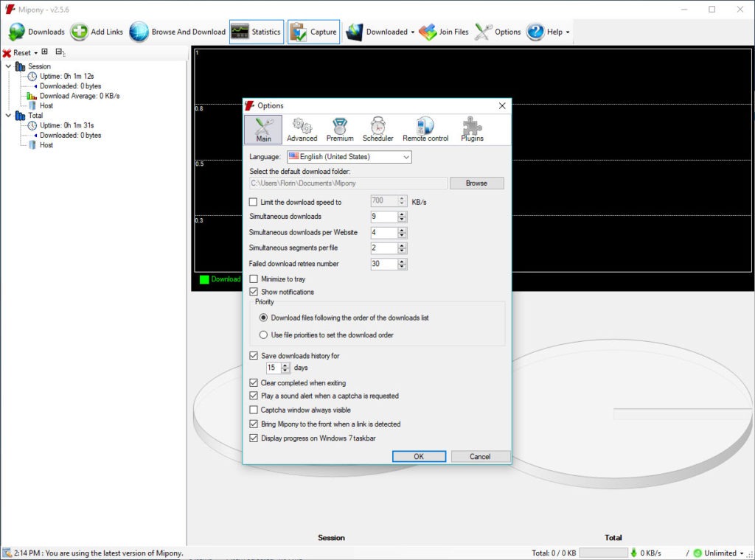This screenshot has height=560, width=755.
Task: Open the Plugins tab in Options
Action: point(472,130)
